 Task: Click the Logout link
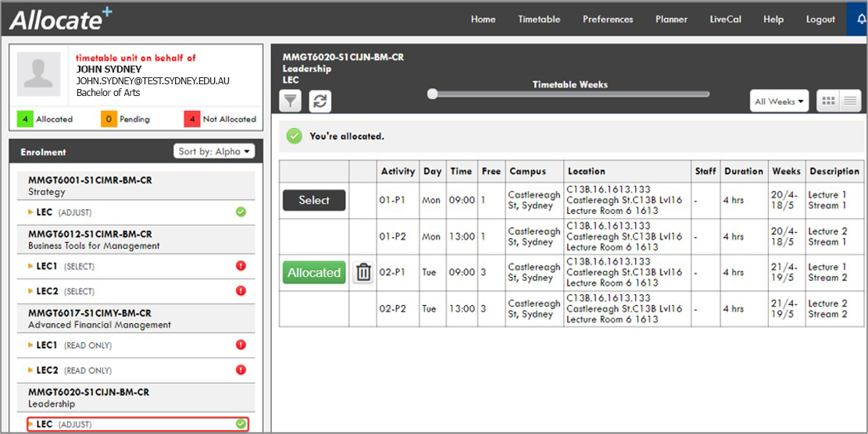point(820,20)
